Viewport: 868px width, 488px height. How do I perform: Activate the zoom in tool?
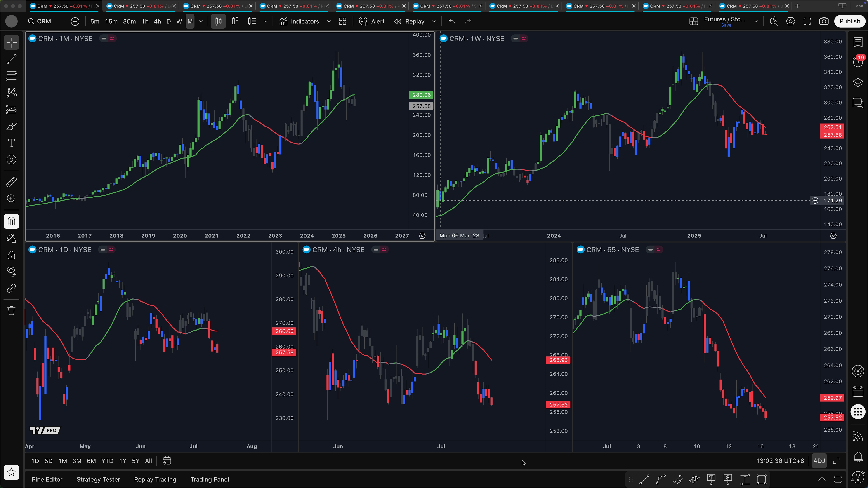pos(12,199)
